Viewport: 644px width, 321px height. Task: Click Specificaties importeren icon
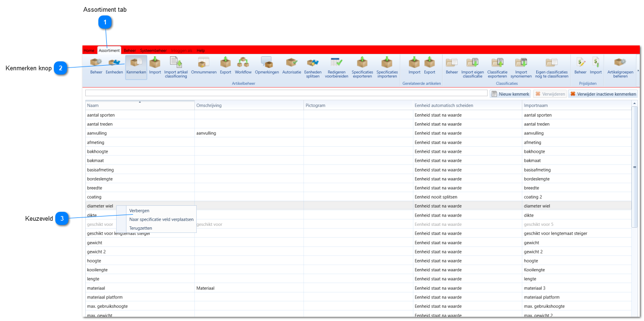coord(387,67)
